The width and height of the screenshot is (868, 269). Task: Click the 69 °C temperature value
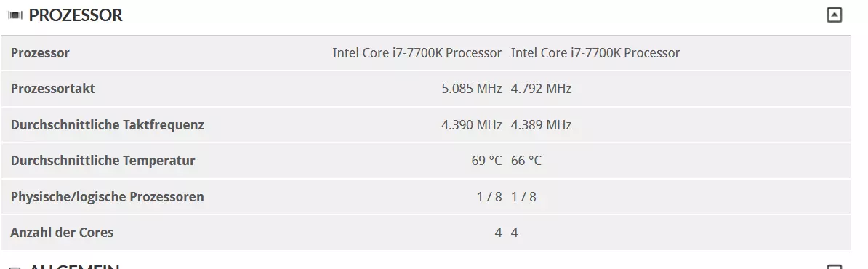tap(486, 161)
